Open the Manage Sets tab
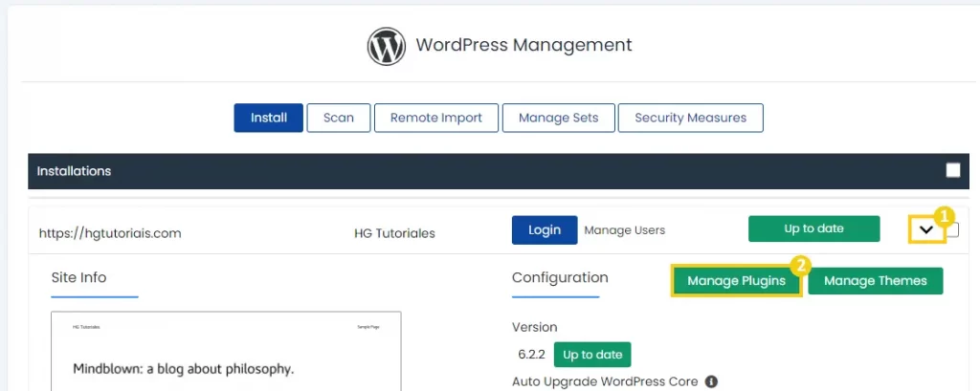 pos(558,118)
